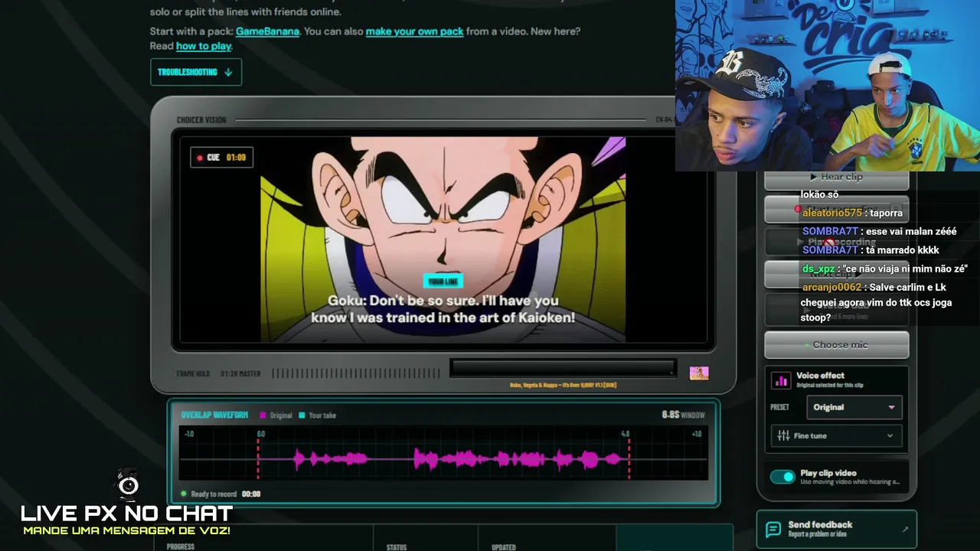
Task: Expand the Fine tune section
Action: click(x=836, y=436)
